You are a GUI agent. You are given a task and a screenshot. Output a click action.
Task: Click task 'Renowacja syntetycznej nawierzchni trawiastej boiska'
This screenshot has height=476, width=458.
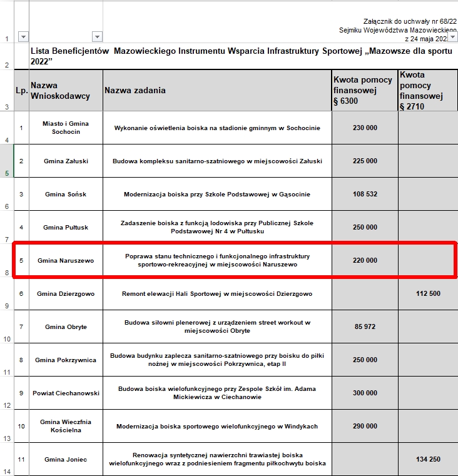point(218,459)
